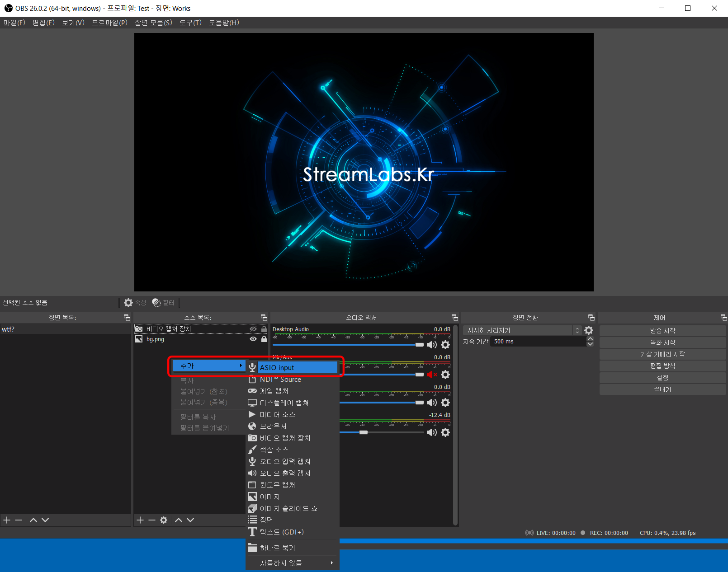The image size is (728, 572).
Task: Select ASIO input source from add menu
Action: (293, 367)
